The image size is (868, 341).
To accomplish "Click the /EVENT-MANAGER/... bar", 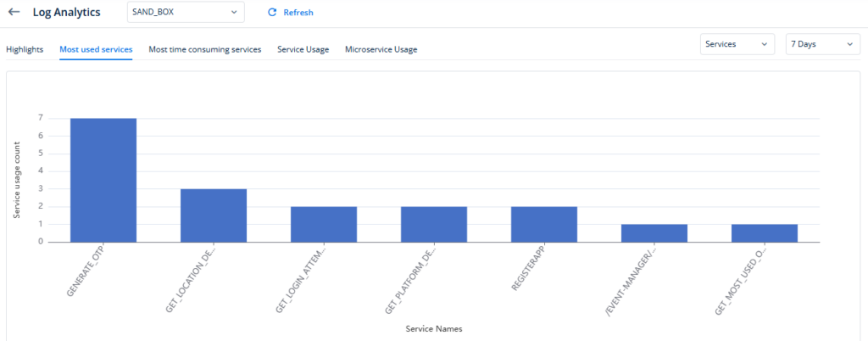I will pyautogui.click(x=654, y=233).
